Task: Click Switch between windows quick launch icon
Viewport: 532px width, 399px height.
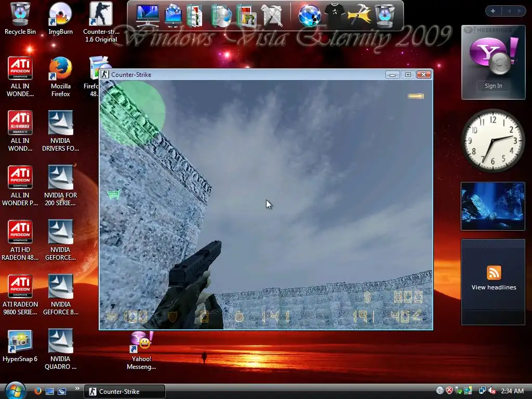Action: tap(62, 392)
